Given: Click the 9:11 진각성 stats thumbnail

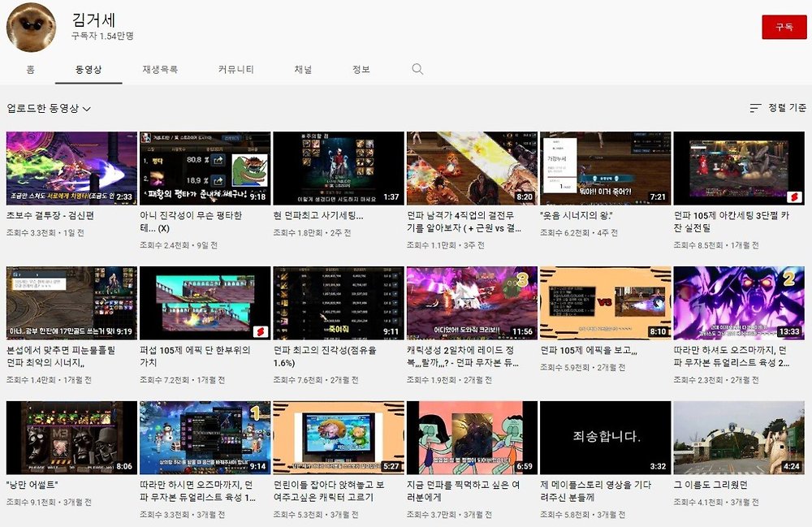Looking at the screenshot, I should tap(338, 303).
